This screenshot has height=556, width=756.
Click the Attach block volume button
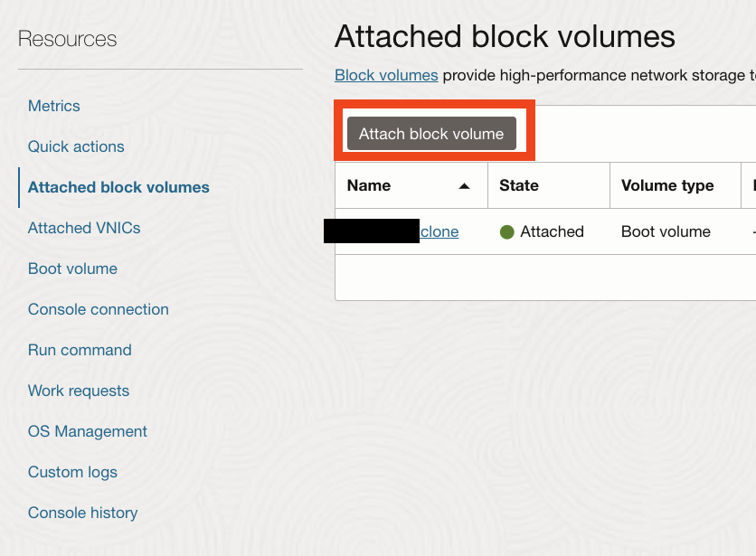431,134
